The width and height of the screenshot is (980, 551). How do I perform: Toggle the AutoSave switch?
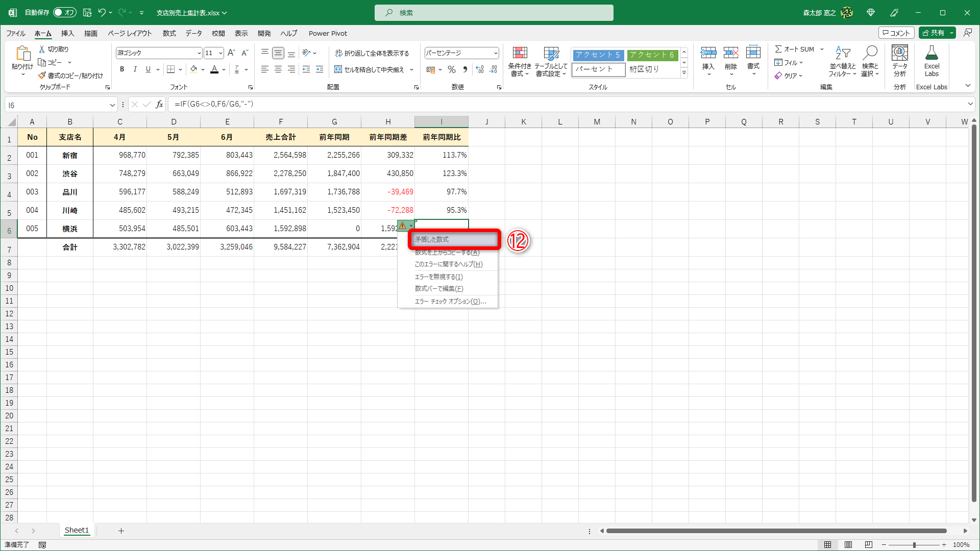click(65, 12)
